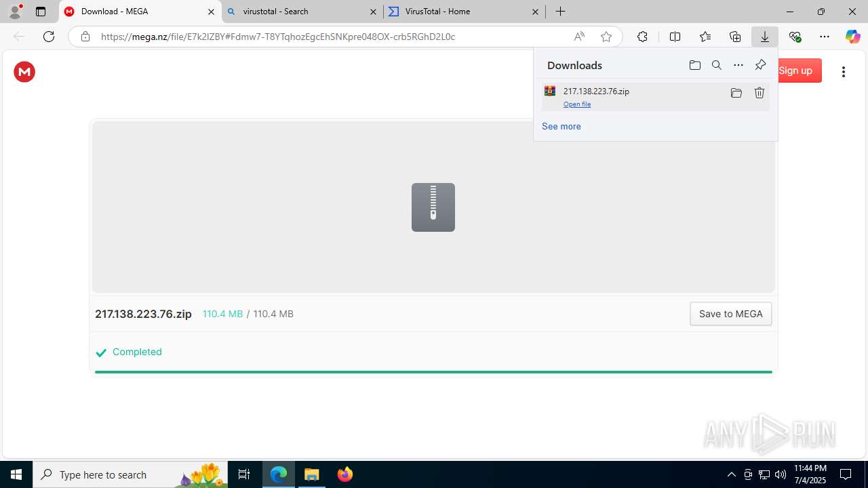Open Microsoft Edge from taskbar
Viewport: 868px width, 488px height.
click(x=279, y=474)
